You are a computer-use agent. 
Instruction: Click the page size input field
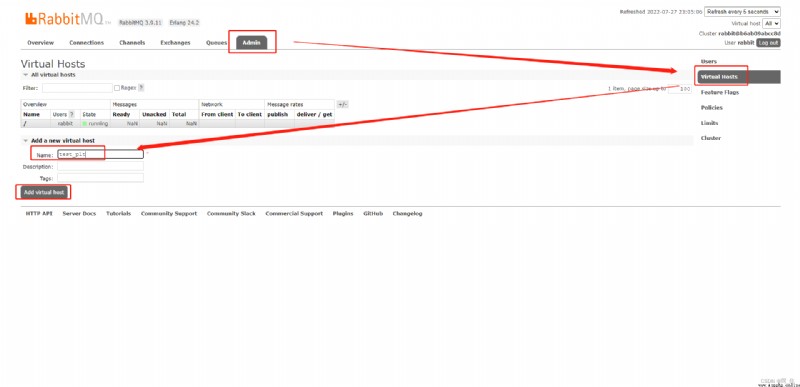(x=680, y=89)
